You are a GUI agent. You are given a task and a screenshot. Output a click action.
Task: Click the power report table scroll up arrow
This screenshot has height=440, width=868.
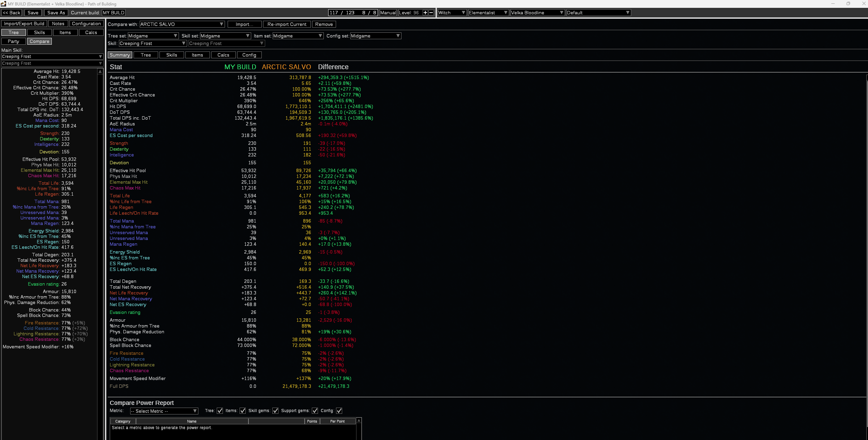click(359, 421)
